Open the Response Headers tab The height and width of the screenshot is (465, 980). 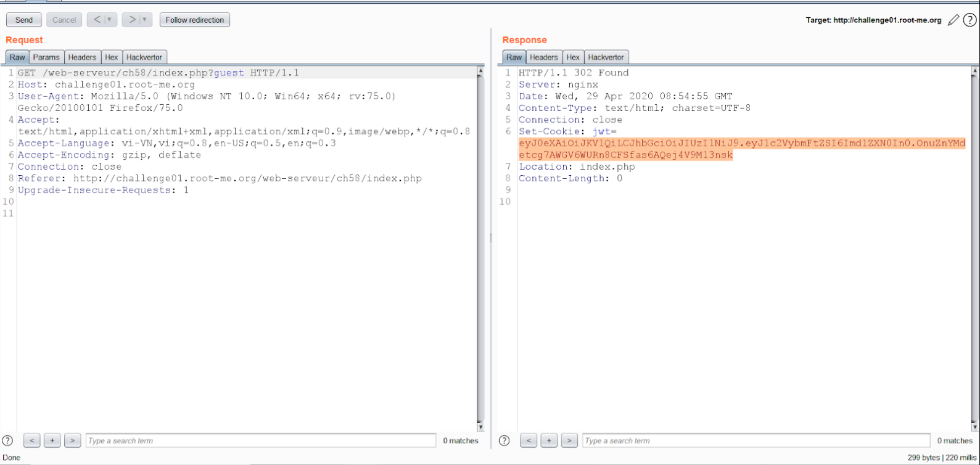[x=543, y=57]
